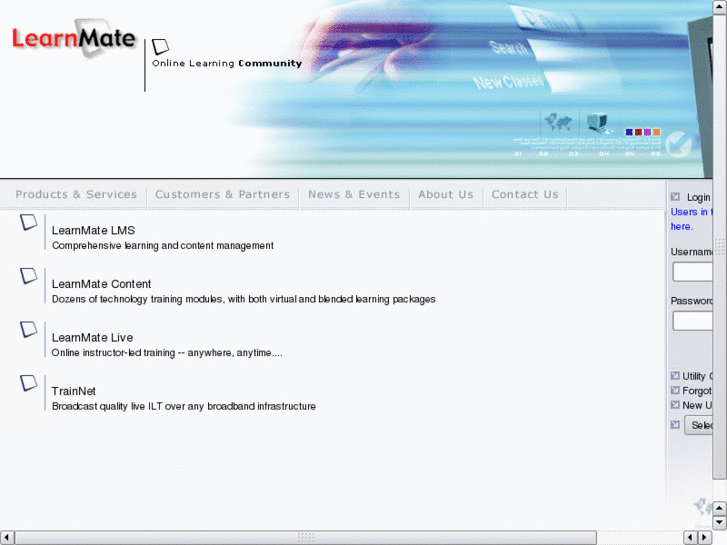Click the arrow icon next to Login

pyautogui.click(x=675, y=197)
